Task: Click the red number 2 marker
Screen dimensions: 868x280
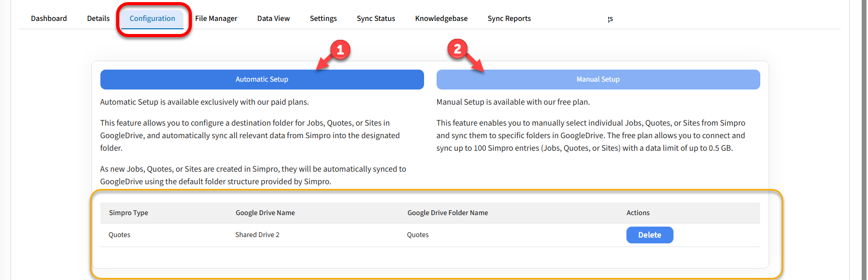Action: [x=458, y=49]
